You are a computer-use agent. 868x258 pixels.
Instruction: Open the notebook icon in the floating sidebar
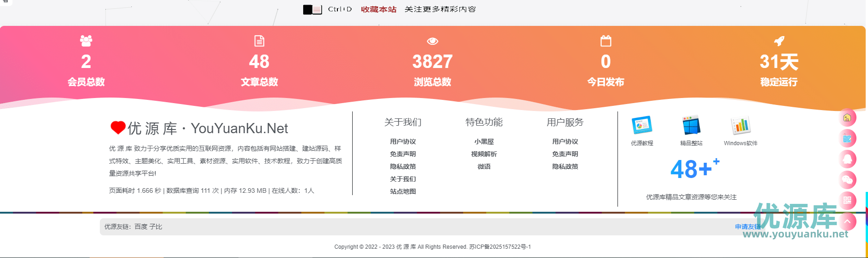click(x=847, y=138)
